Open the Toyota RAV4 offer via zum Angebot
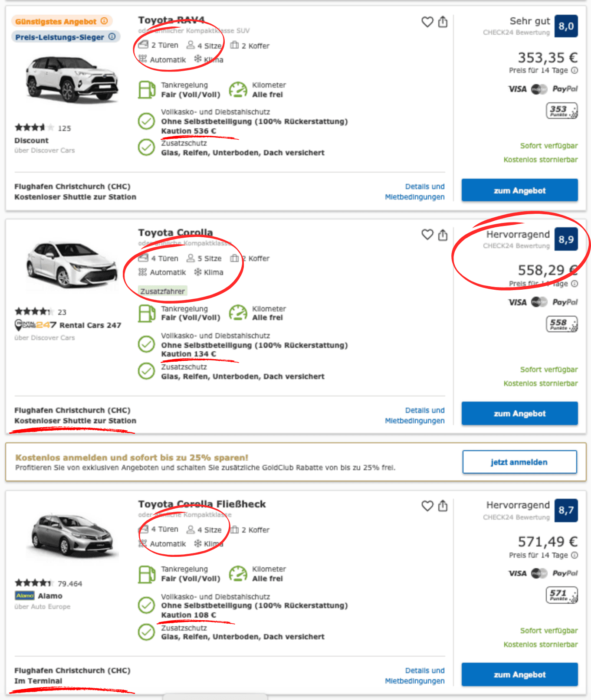 click(519, 190)
